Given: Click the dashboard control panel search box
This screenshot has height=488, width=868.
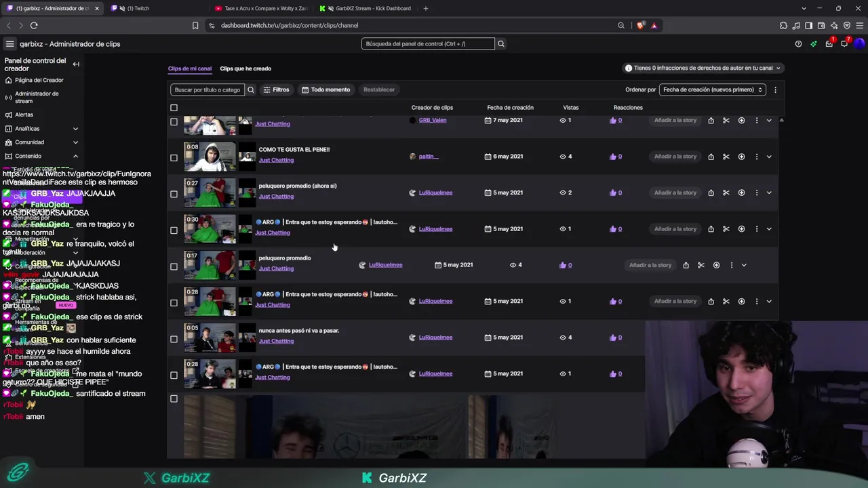Looking at the screenshot, I should [x=428, y=44].
